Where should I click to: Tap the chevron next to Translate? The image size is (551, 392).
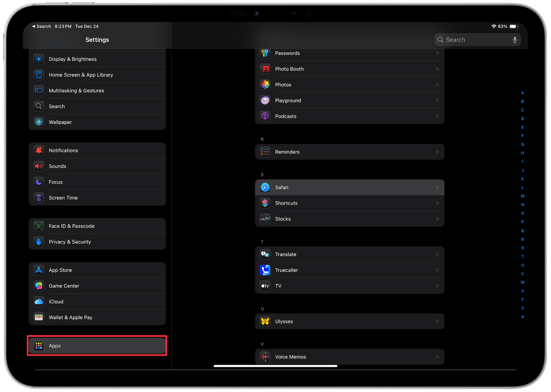click(x=437, y=254)
